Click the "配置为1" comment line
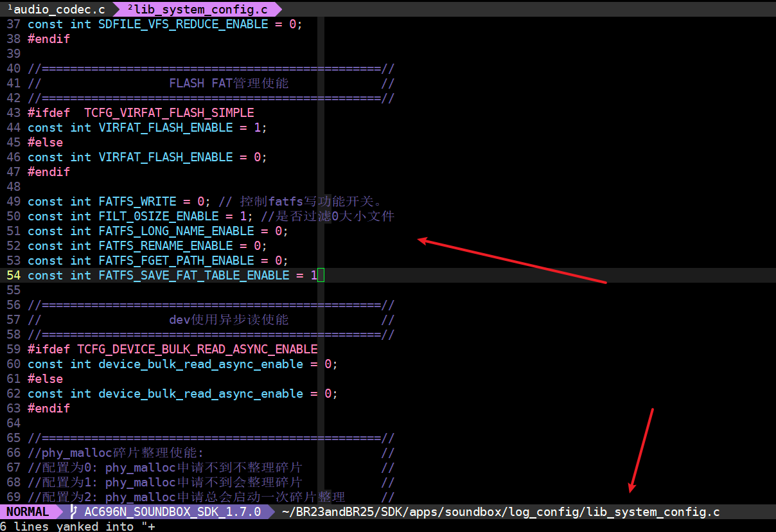Image resolution: width=776 pixels, height=532 pixels. 165,483
